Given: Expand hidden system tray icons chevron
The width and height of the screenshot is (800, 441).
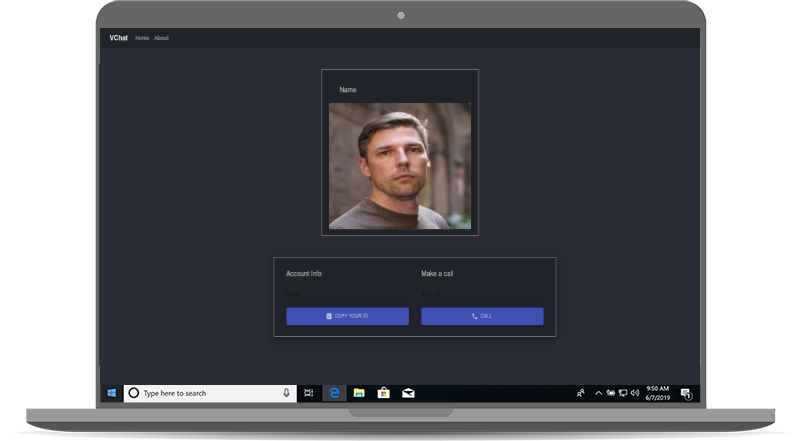Looking at the screenshot, I should (x=598, y=393).
